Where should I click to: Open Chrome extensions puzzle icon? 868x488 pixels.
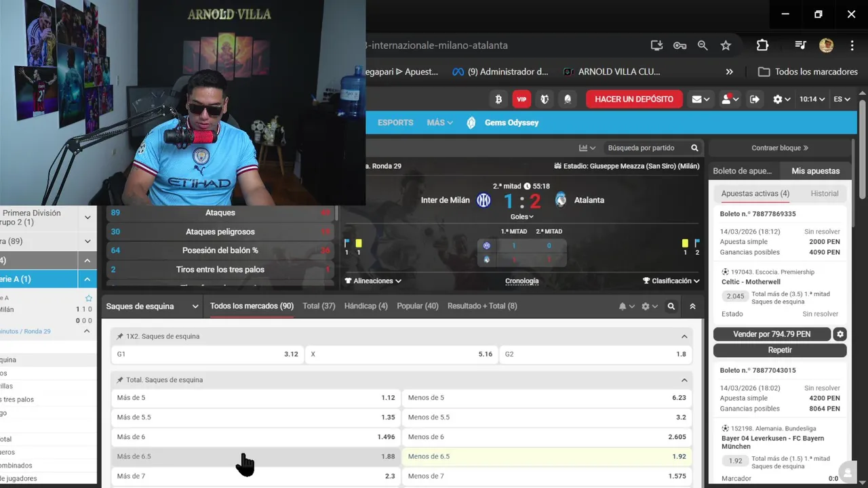point(762,45)
